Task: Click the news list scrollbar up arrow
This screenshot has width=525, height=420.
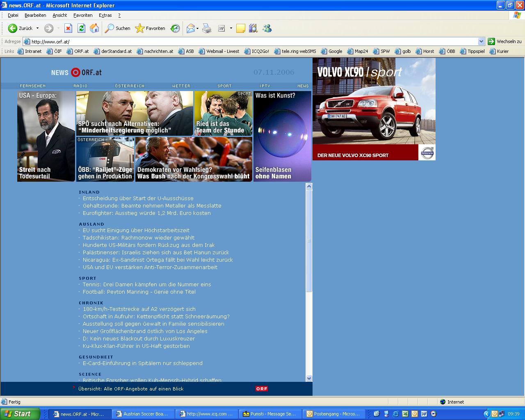Action: point(309,186)
